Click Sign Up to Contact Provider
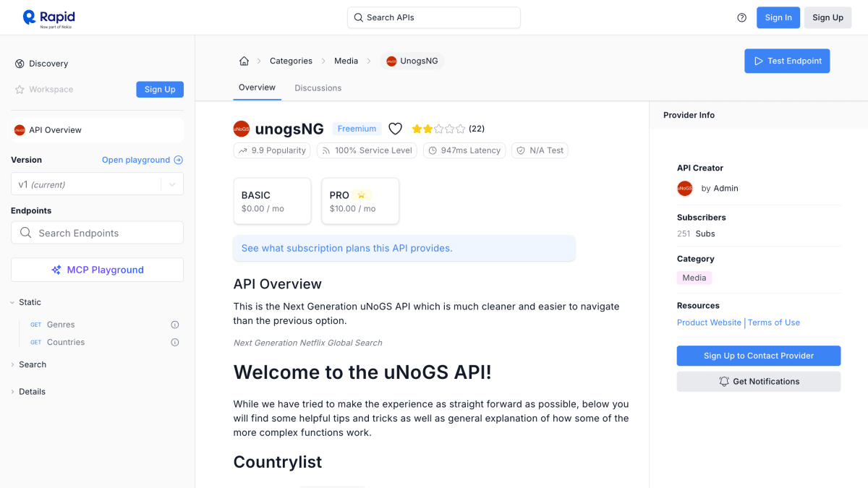 coord(759,356)
